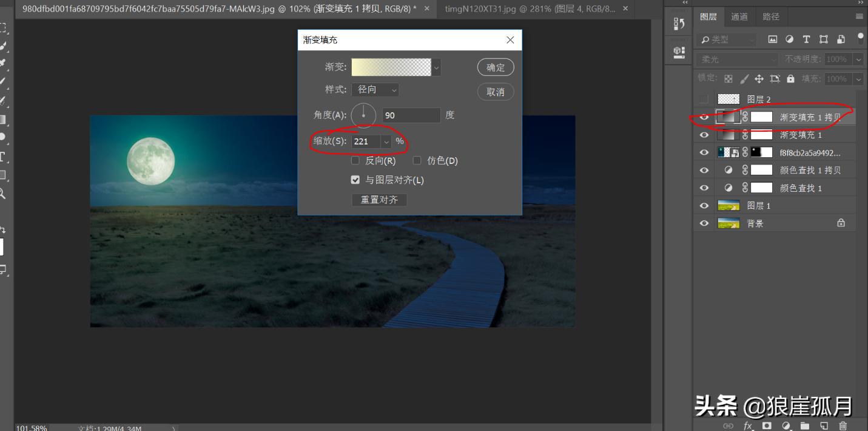Image resolution: width=868 pixels, height=431 pixels.
Task: Enable the 反向(R) checkbox
Action: pyautogui.click(x=355, y=160)
